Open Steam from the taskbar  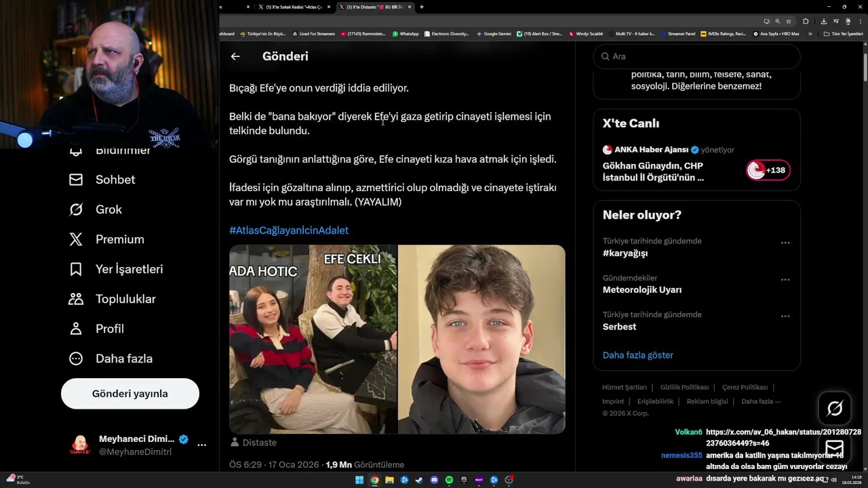419,480
